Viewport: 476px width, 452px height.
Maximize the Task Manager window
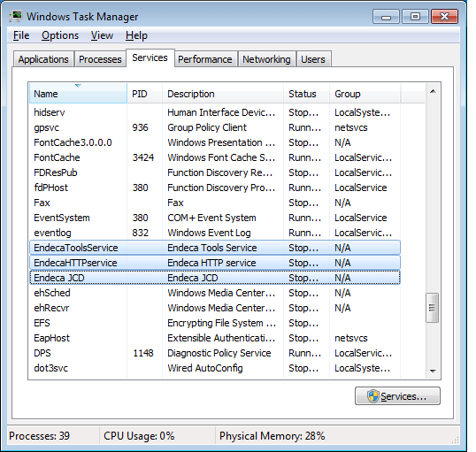[415, 17]
